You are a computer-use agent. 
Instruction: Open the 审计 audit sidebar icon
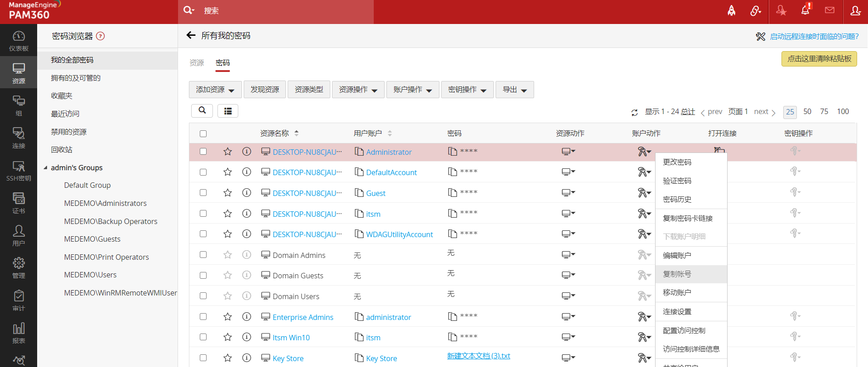pos(19,300)
